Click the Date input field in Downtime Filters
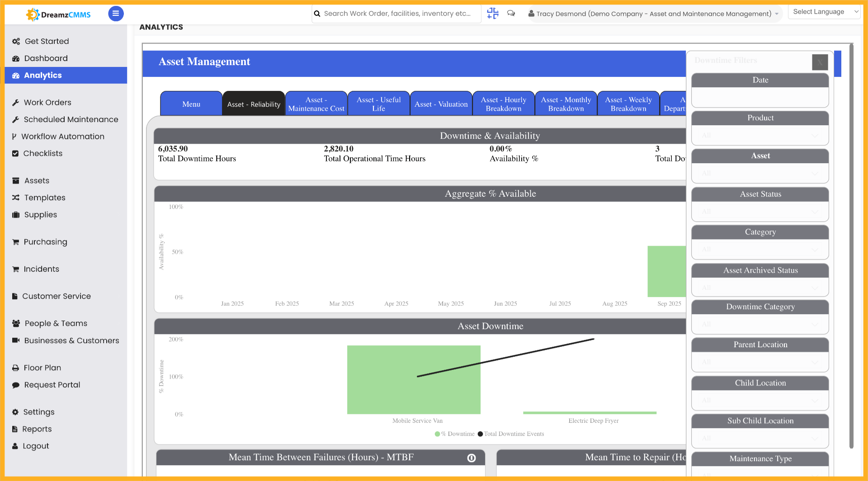 760,95
